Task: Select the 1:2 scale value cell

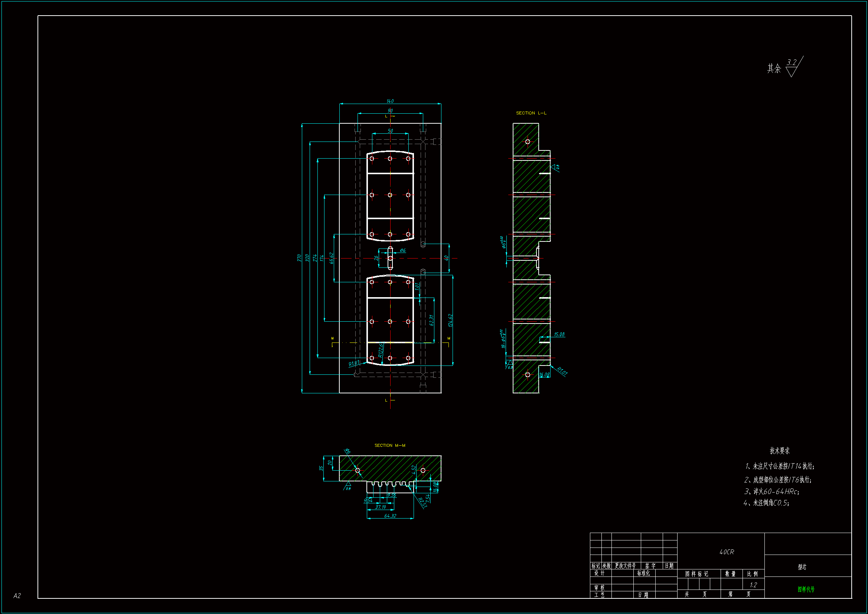Action: click(x=753, y=585)
